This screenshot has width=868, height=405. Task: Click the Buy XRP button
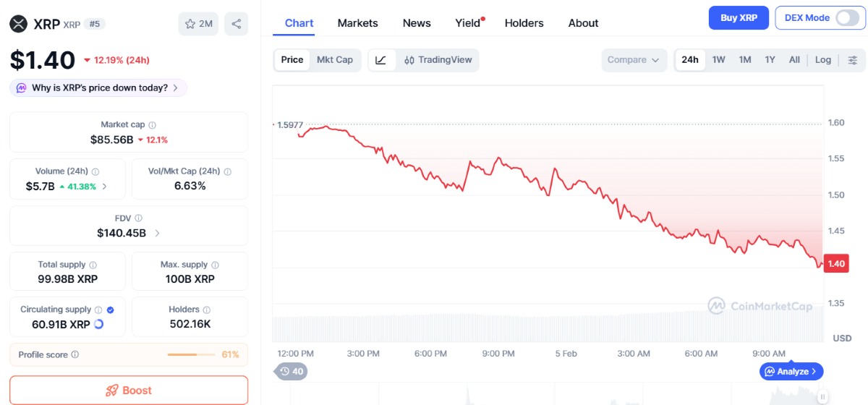pyautogui.click(x=739, y=18)
